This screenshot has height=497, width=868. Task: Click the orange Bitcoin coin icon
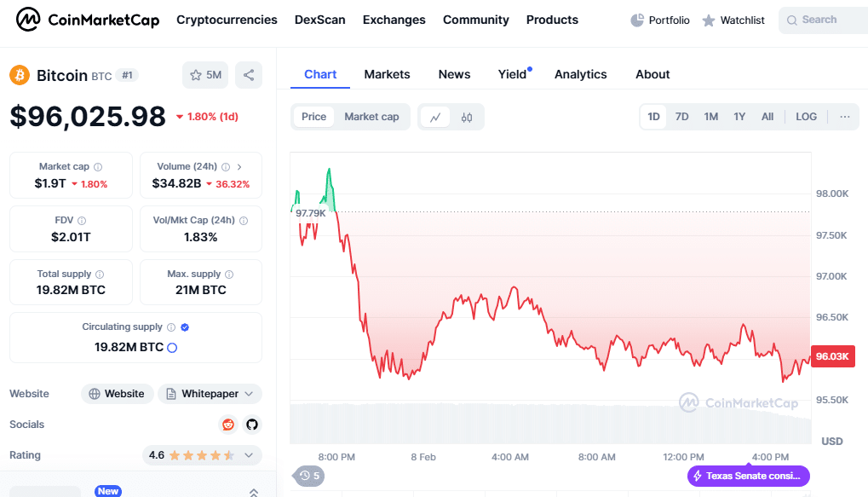point(20,75)
